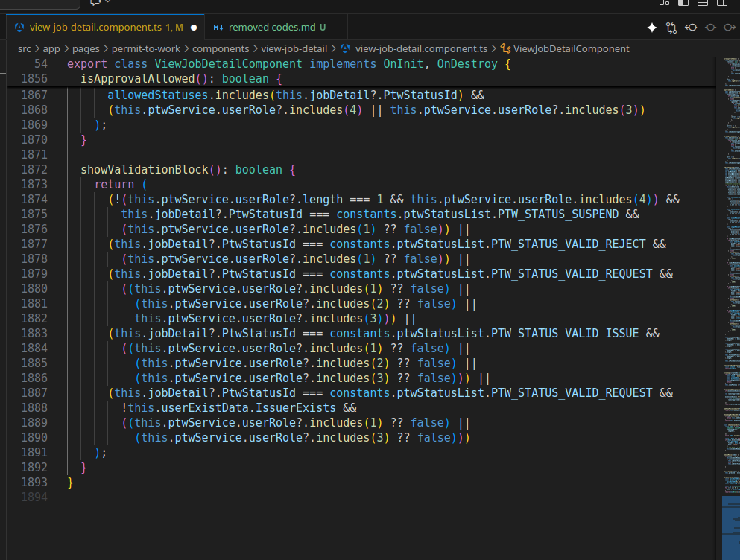Open ViewJobDetailComponent breadcrumb symbol list
The width and height of the screenshot is (740, 560).
571,48
